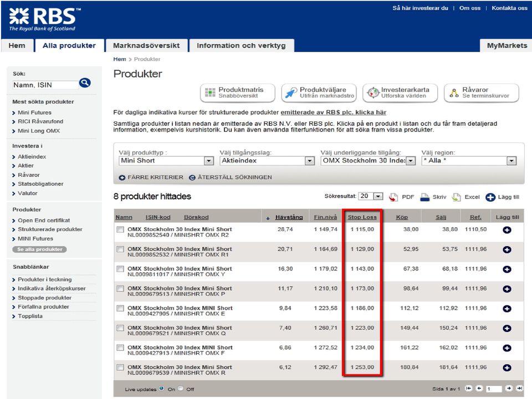The height and width of the screenshot is (399, 532).
Task: Check the box for MINISHRT OMX R2
Action: click(x=120, y=229)
